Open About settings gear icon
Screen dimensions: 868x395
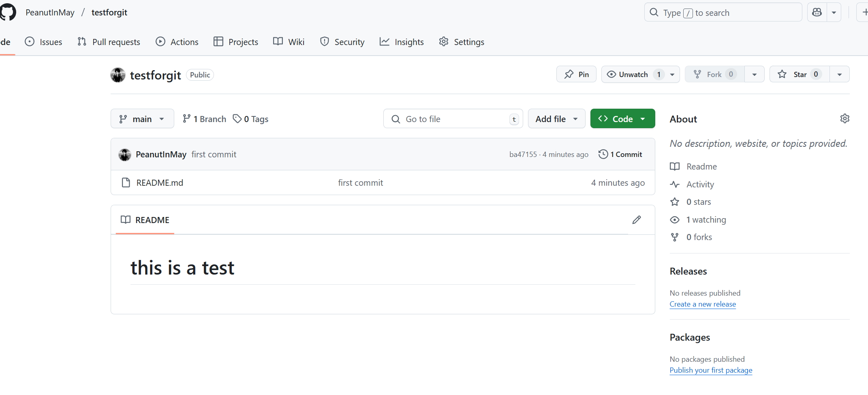tap(844, 118)
